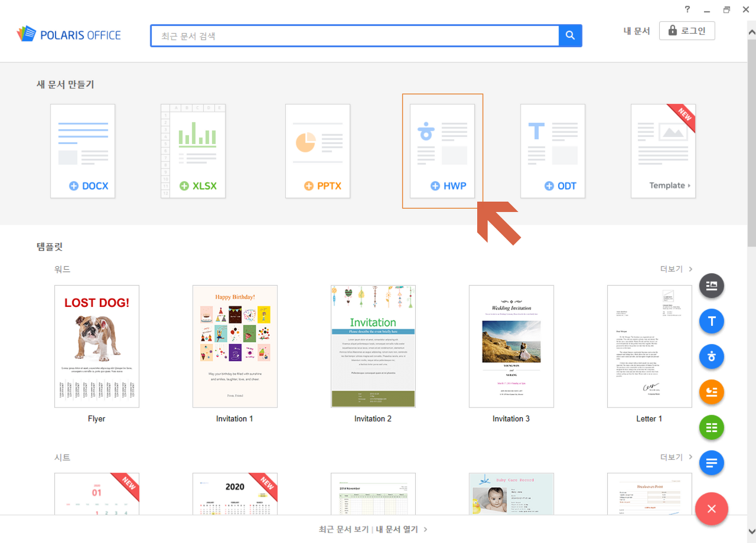Screen dimensions: 756x543
Task: Click the blue HWP floating button
Action: (x=712, y=356)
